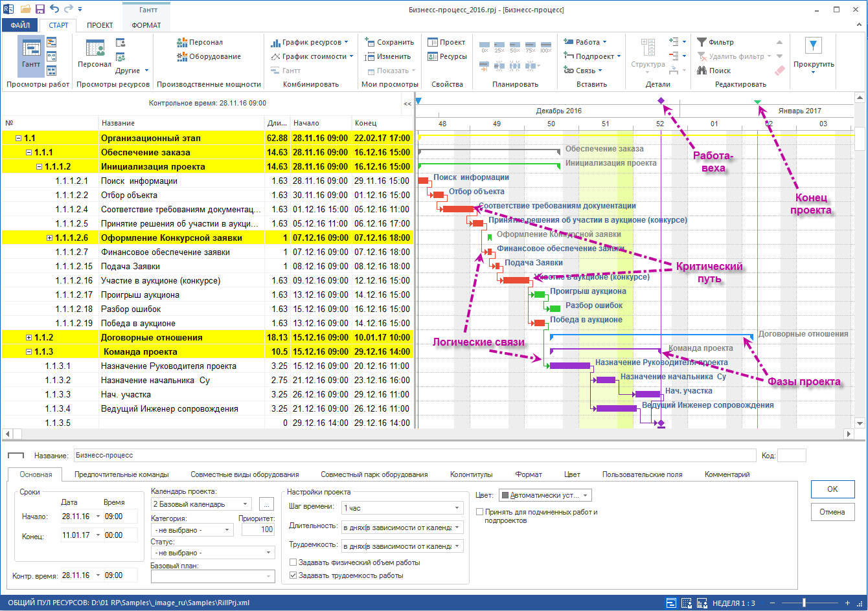
Task: Open Категория dropdown
Action: pyautogui.click(x=192, y=529)
